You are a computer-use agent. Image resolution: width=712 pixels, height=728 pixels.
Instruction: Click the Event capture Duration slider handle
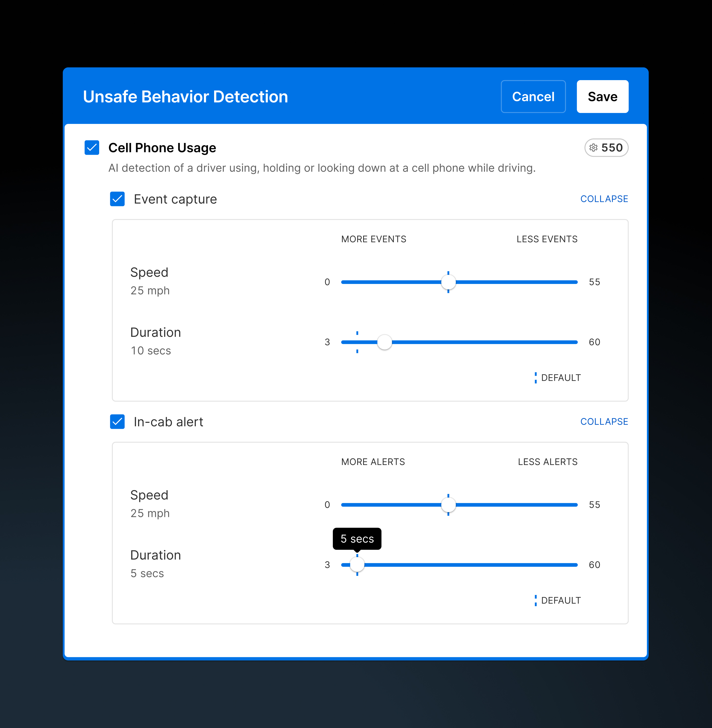pos(384,342)
